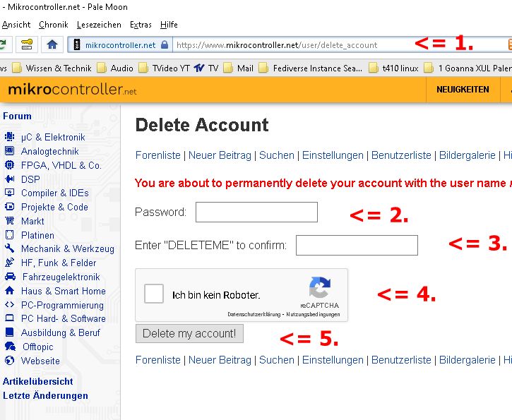Open the bottom Forenliste link
Screen dimensions: 512x420
157,359
